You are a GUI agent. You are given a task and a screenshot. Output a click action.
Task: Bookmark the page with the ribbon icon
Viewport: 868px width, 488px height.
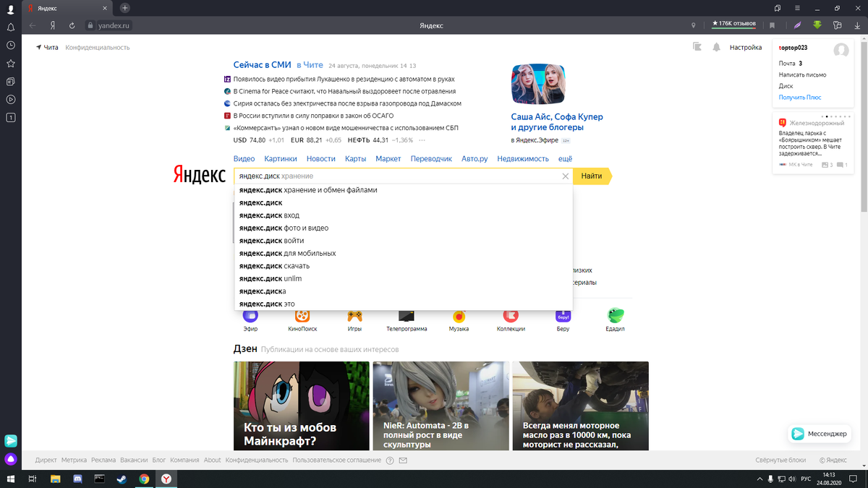pos(773,25)
